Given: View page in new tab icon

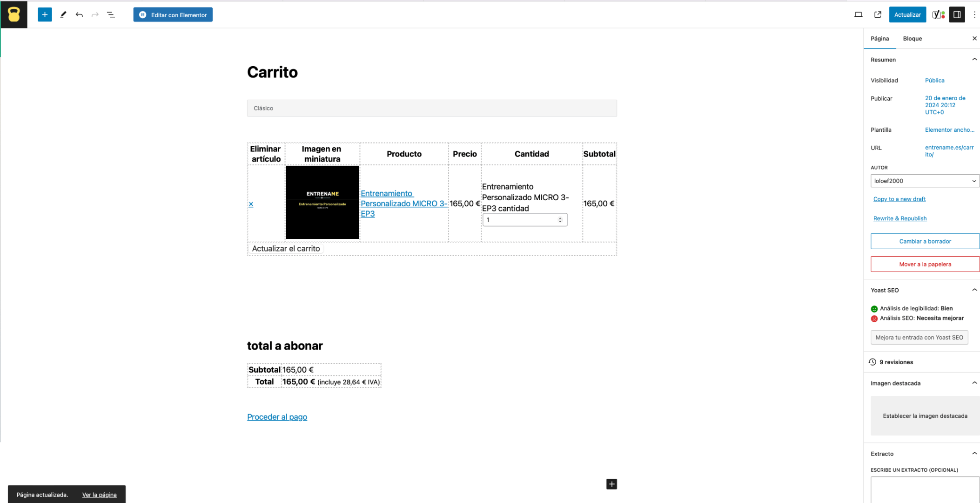Looking at the screenshot, I should coord(878,15).
